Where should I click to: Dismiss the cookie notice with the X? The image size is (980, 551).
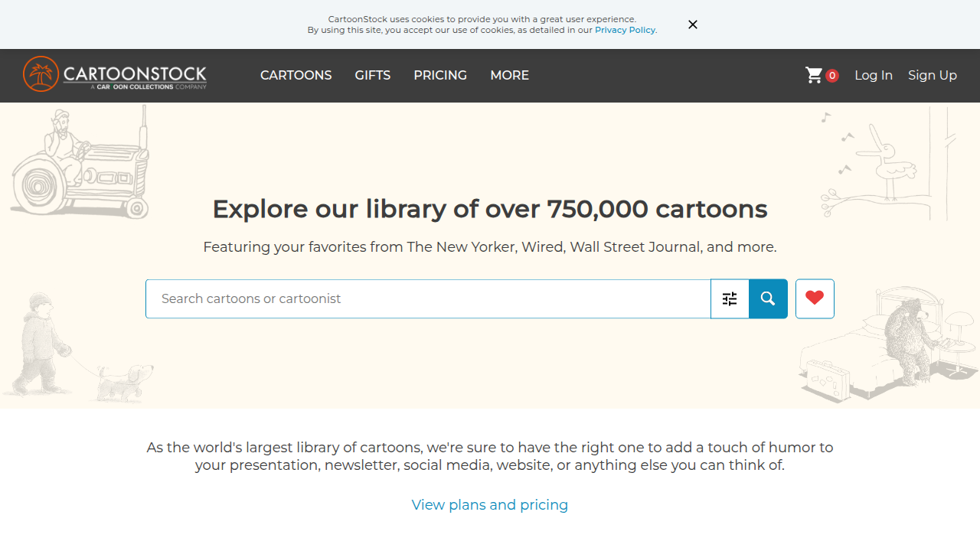pos(693,24)
